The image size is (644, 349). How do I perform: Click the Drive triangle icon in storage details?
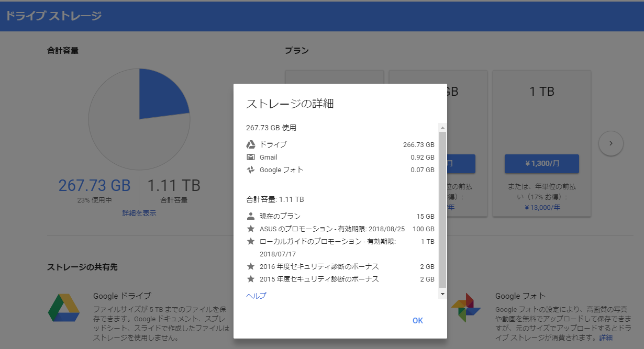click(251, 144)
